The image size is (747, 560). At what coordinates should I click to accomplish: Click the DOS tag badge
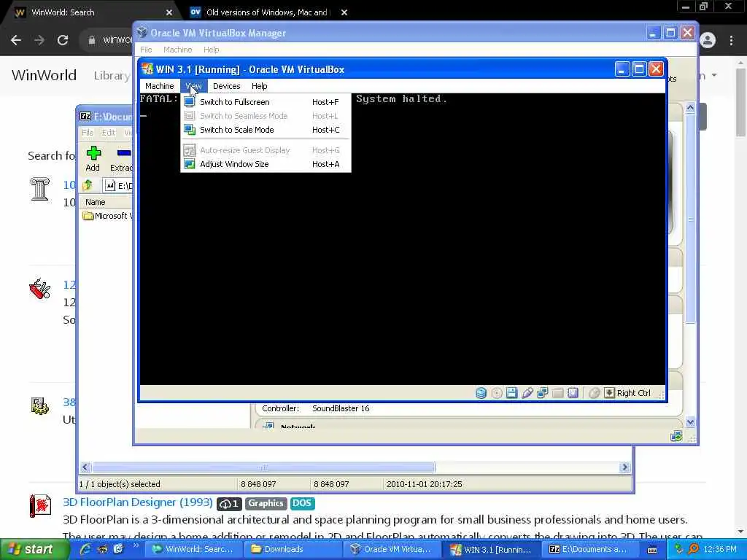click(302, 503)
